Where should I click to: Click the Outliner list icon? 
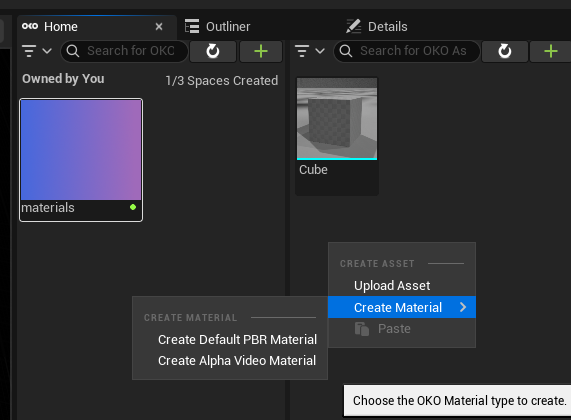tap(192, 27)
